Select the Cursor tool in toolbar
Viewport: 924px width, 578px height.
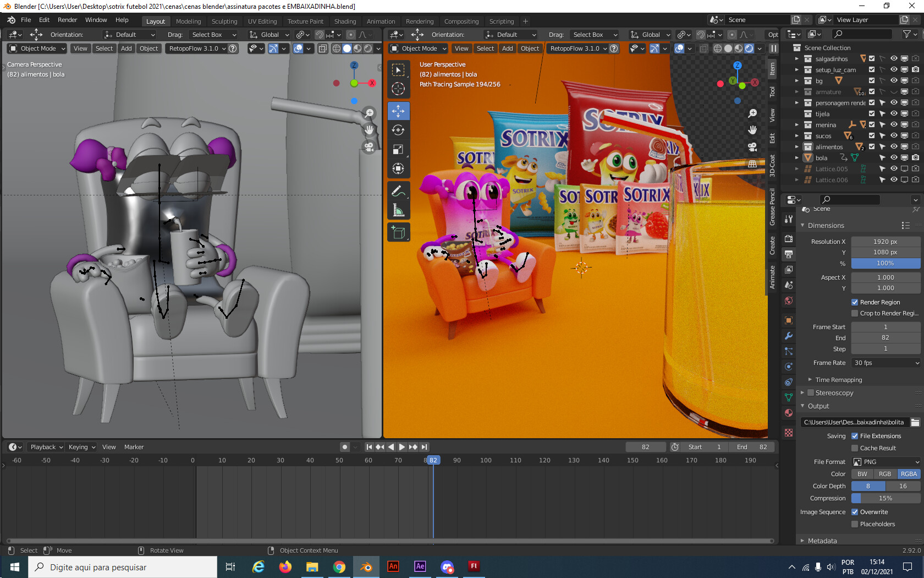click(398, 89)
